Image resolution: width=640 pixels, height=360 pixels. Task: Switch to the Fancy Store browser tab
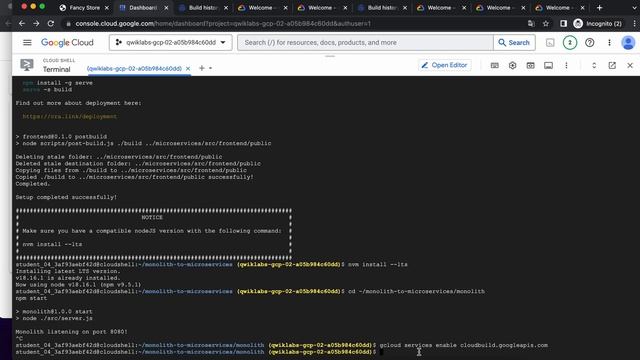(x=84, y=8)
